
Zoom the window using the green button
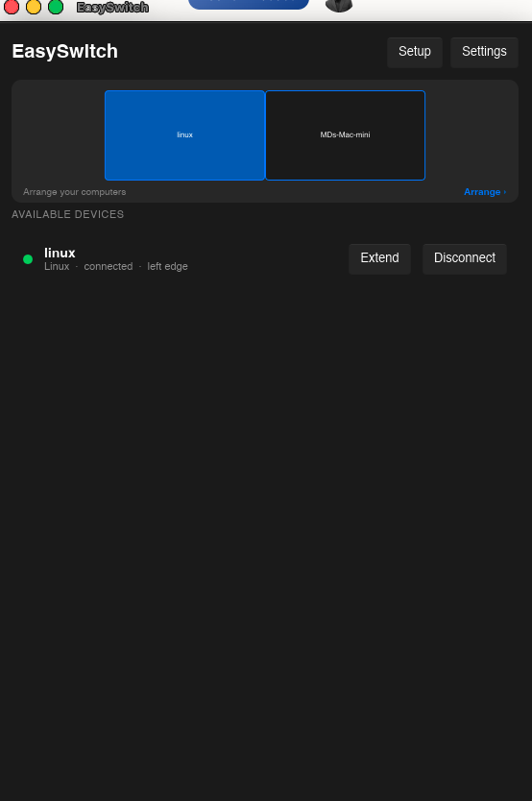(56, 7)
